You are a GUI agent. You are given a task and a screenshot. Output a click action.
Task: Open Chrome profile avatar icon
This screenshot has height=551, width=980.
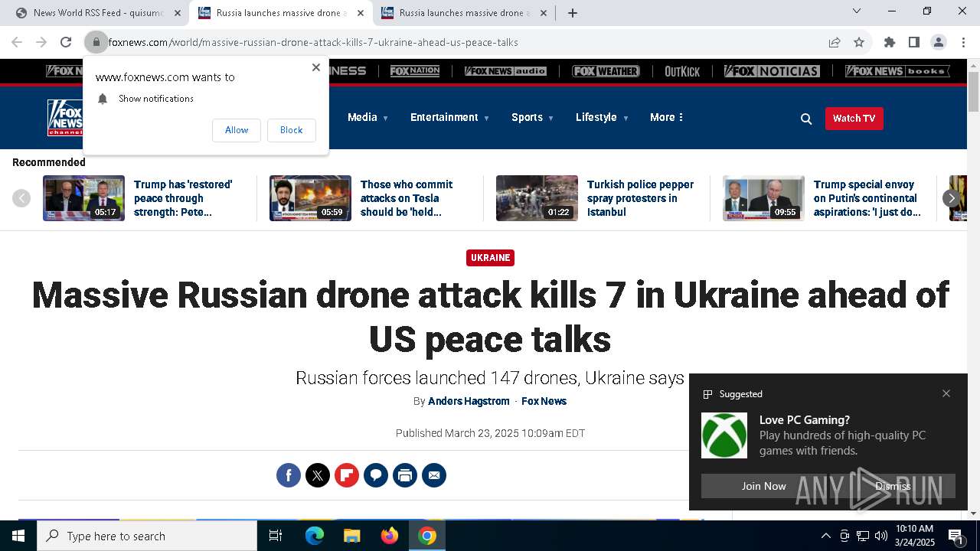coord(939,42)
